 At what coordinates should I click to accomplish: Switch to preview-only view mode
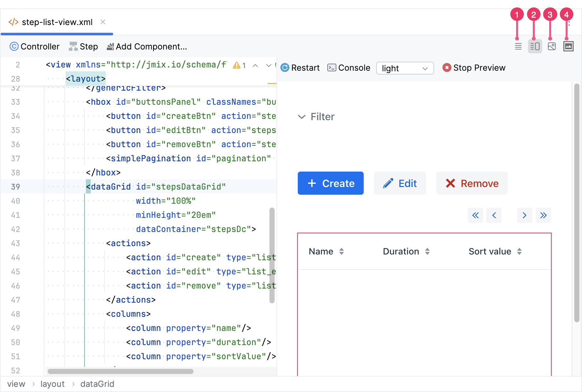551,46
